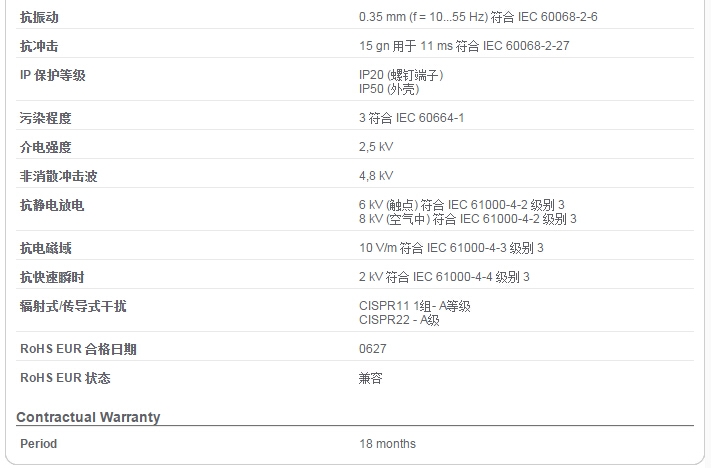Click the Contractual Warranty section heading
The height and width of the screenshot is (468, 711).
[88, 417]
